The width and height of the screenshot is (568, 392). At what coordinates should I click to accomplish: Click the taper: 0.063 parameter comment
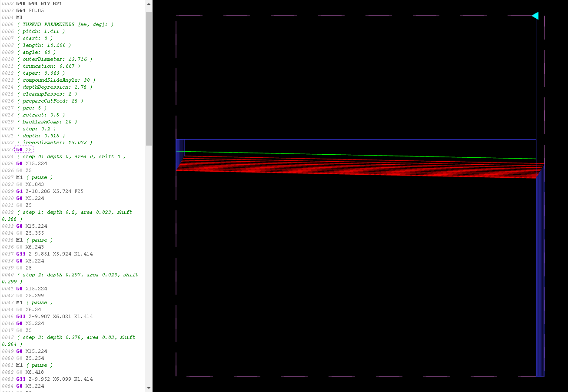click(x=41, y=73)
